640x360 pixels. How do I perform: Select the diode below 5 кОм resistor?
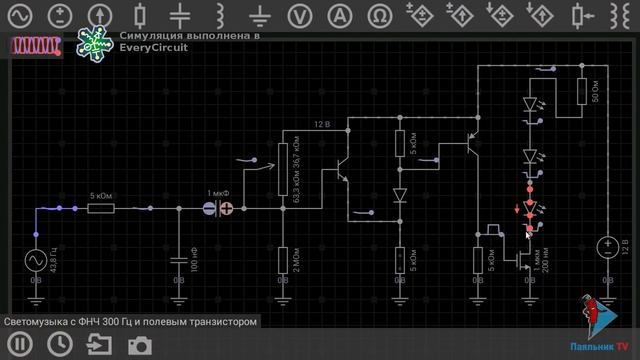point(400,195)
